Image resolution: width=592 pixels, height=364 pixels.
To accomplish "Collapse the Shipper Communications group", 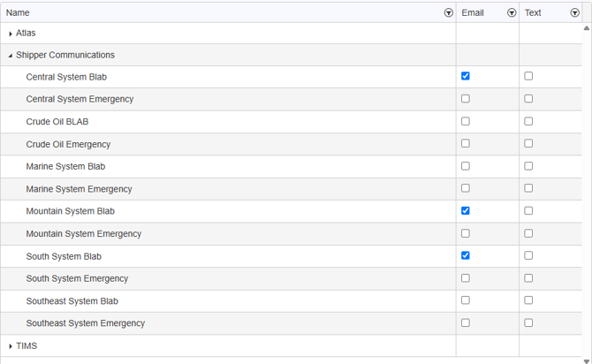I will tap(11, 56).
